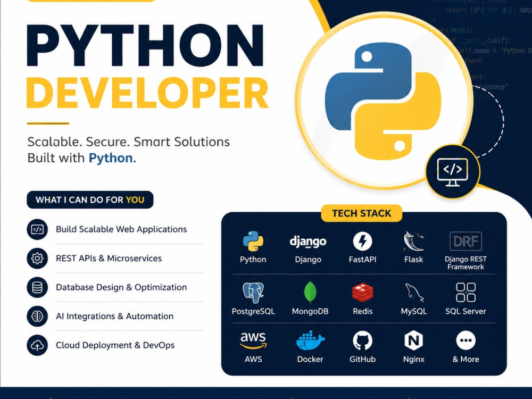
Task: Click the SQL Server squares icon
Action: [465, 293]
